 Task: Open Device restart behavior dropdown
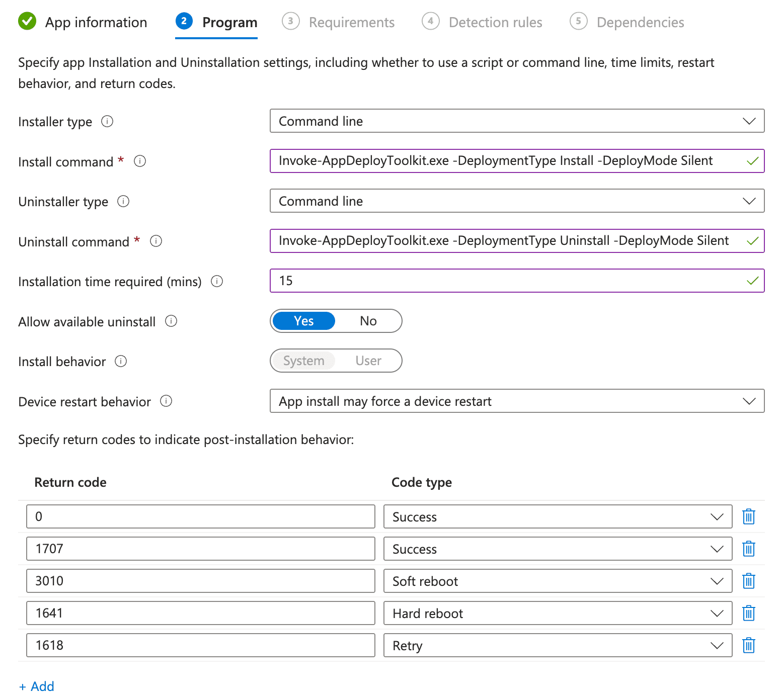point(517,401)
